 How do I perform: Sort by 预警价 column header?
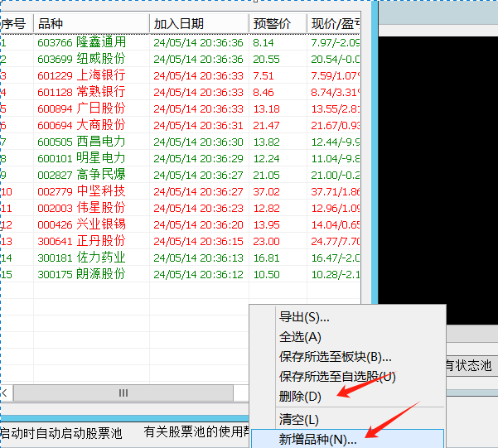278,24
